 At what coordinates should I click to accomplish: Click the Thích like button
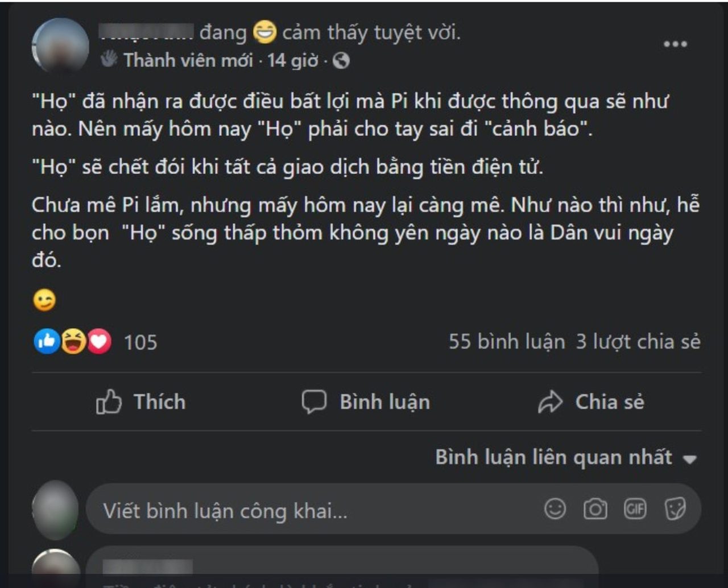click(x=141, y=402)
